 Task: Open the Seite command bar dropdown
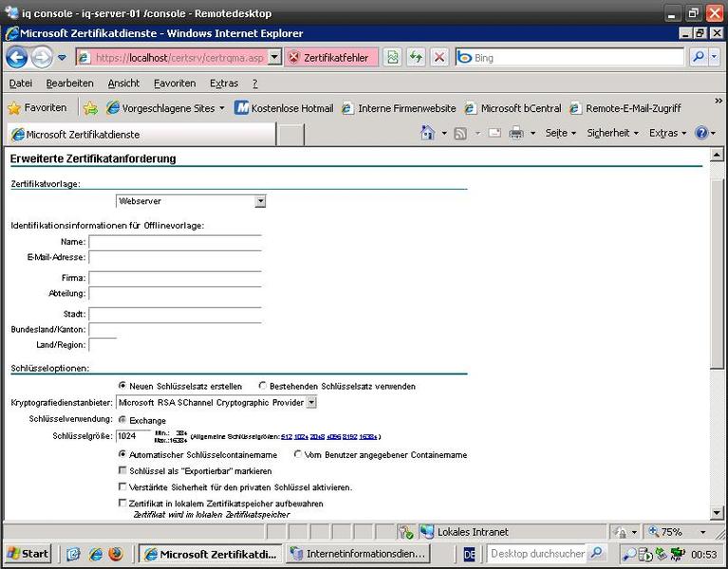click(560, 133)
